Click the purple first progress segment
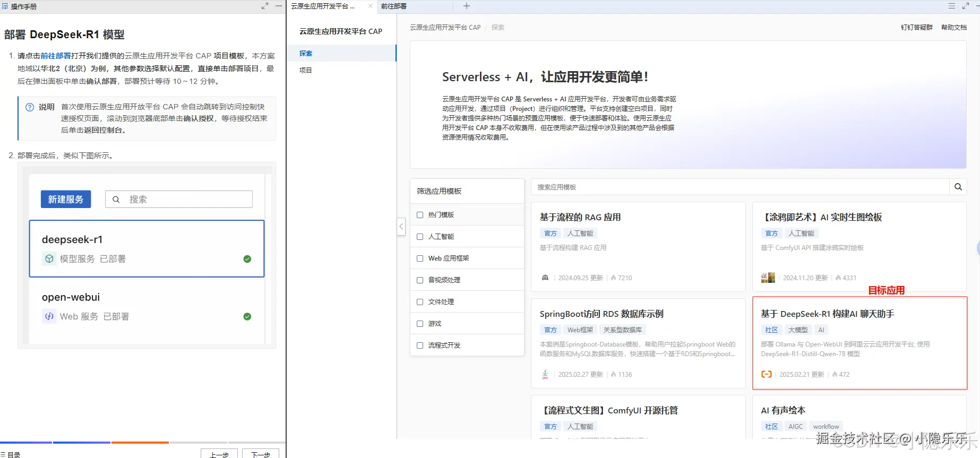This screenshot has height=458, width=980. click(x=26, y=443)
